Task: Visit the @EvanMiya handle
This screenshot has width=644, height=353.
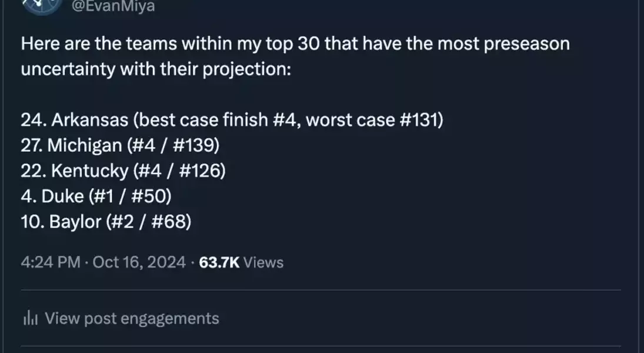Action: 113,6
